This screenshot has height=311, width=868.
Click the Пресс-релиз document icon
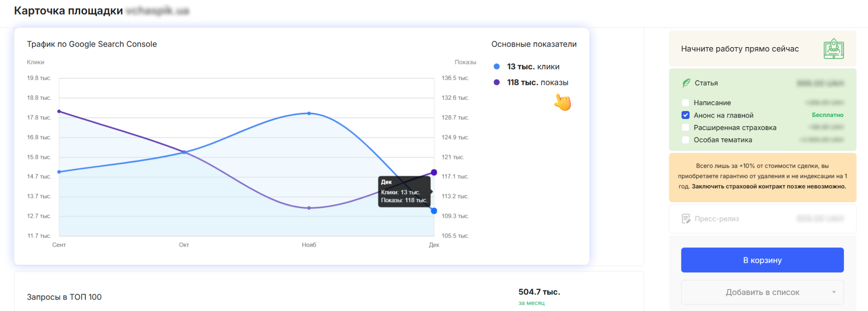(x=686, y=219)
